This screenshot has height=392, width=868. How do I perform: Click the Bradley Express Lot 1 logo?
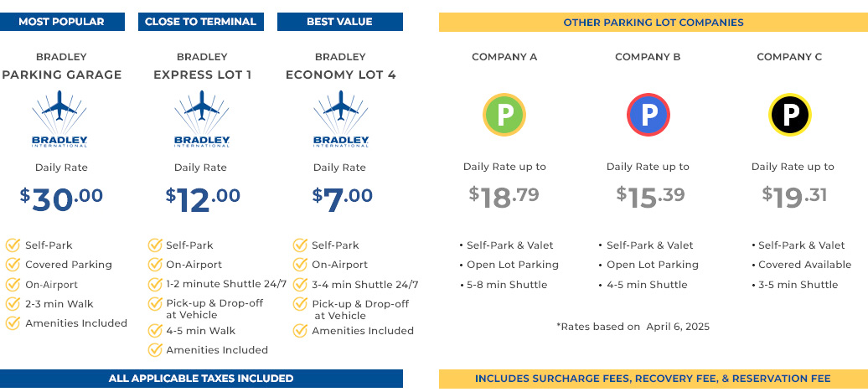(202, 118)
